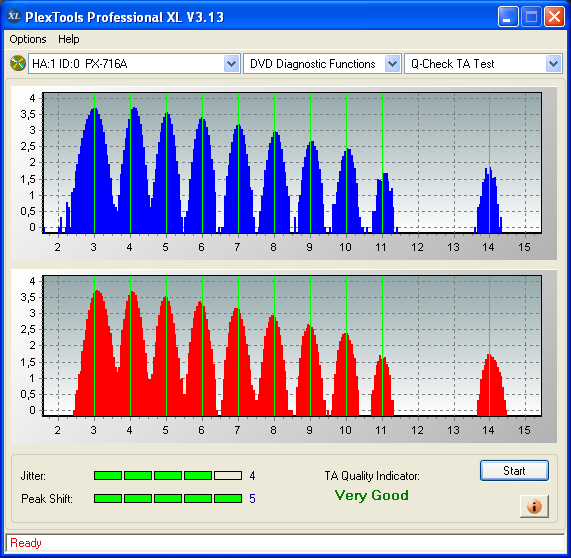This screenshot has width=571, height=558.
Task: Click the disc drive icon beside device selector
Action: point(17,63)
